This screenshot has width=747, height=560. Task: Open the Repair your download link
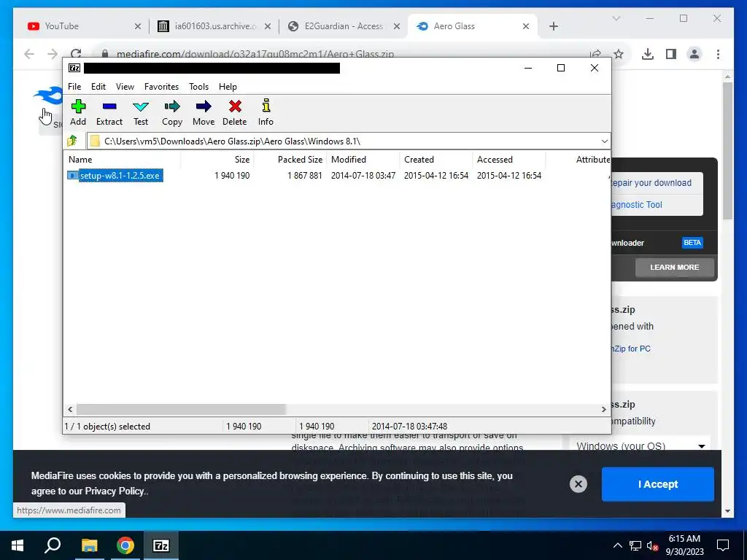coord(651,183)
